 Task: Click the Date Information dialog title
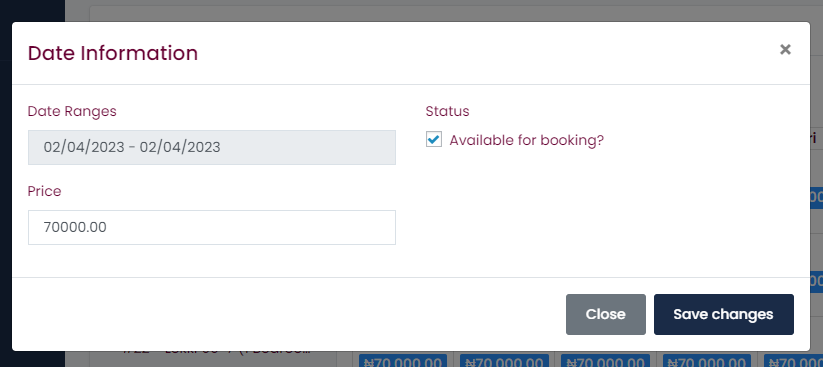point(113,54)
